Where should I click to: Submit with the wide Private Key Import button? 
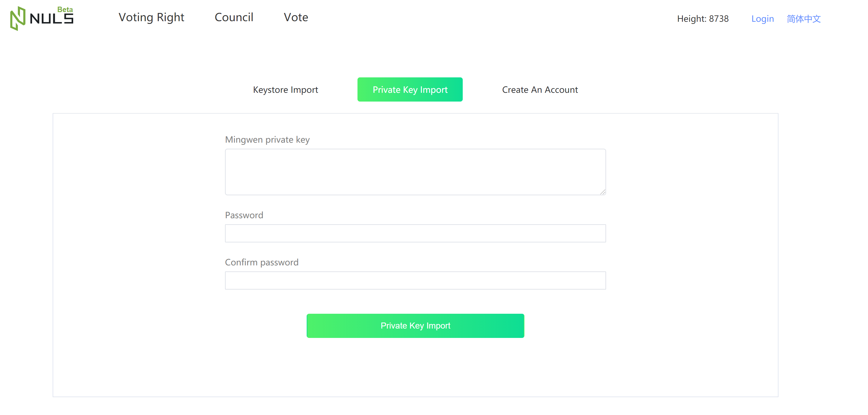point(416,326)
